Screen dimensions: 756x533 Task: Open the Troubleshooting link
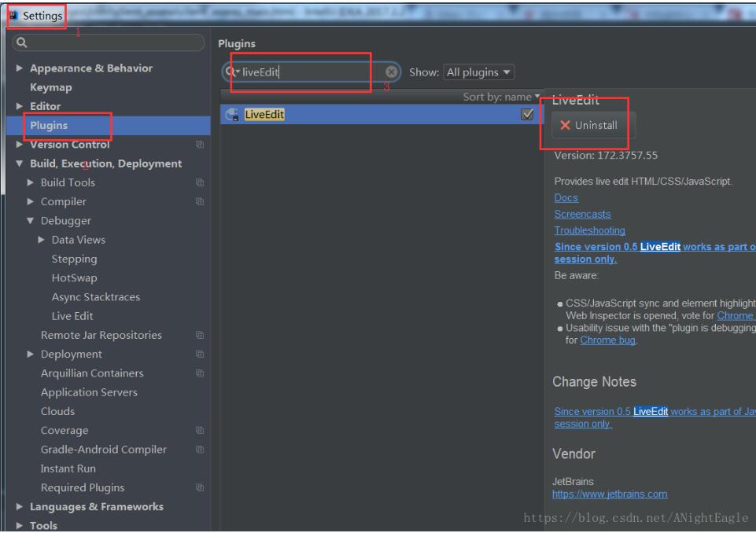pyautogui.click(x=589, y=230)
